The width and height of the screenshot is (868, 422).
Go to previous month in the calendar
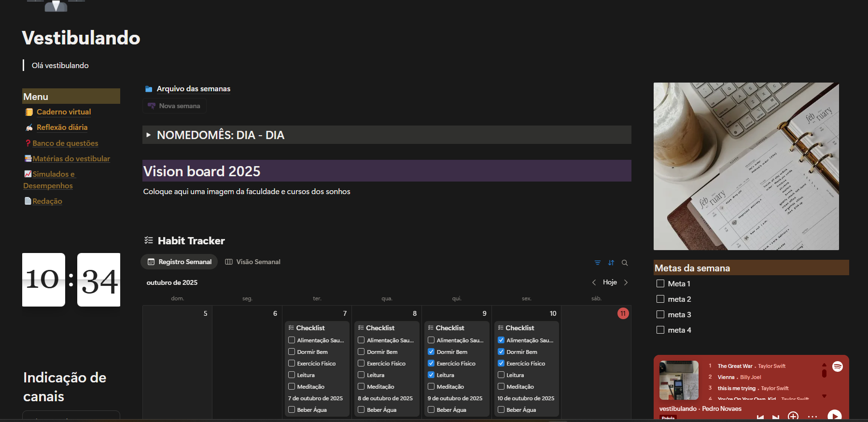[594, 282]
